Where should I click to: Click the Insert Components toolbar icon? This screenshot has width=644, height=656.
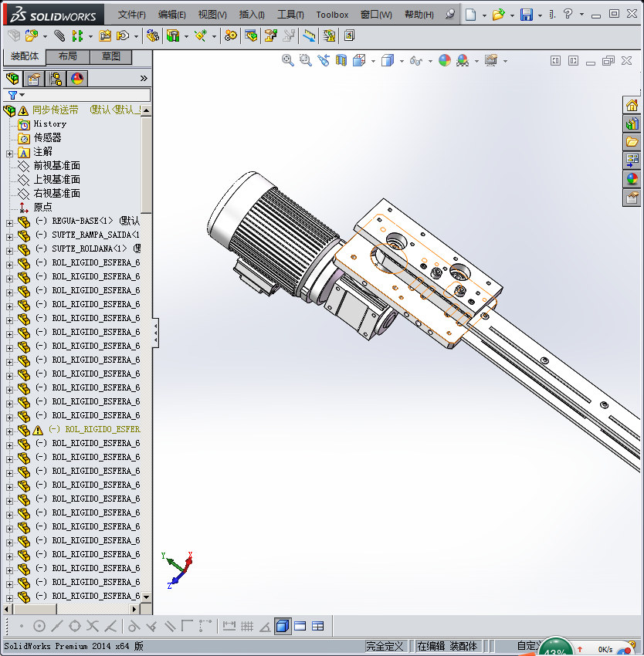pos(32,36)
